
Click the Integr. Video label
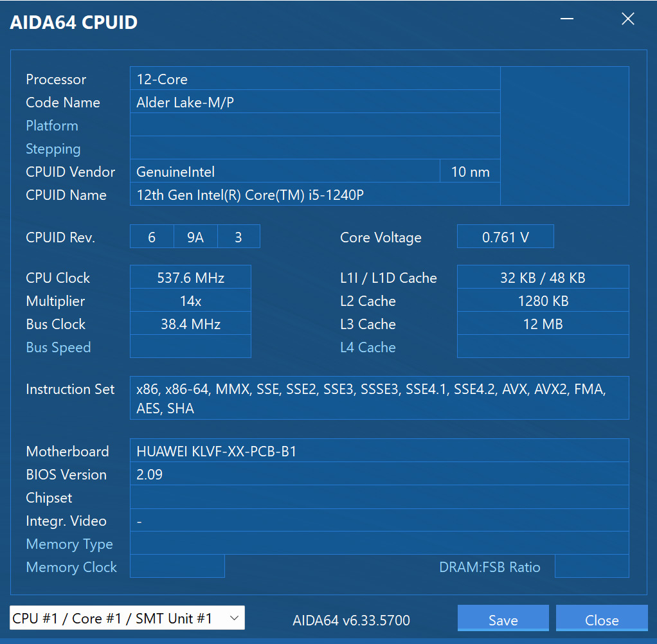click(66, 521)
